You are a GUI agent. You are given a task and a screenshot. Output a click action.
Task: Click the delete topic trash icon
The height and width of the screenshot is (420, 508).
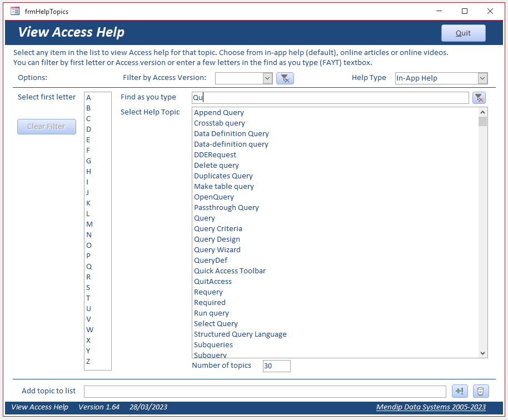480,391
